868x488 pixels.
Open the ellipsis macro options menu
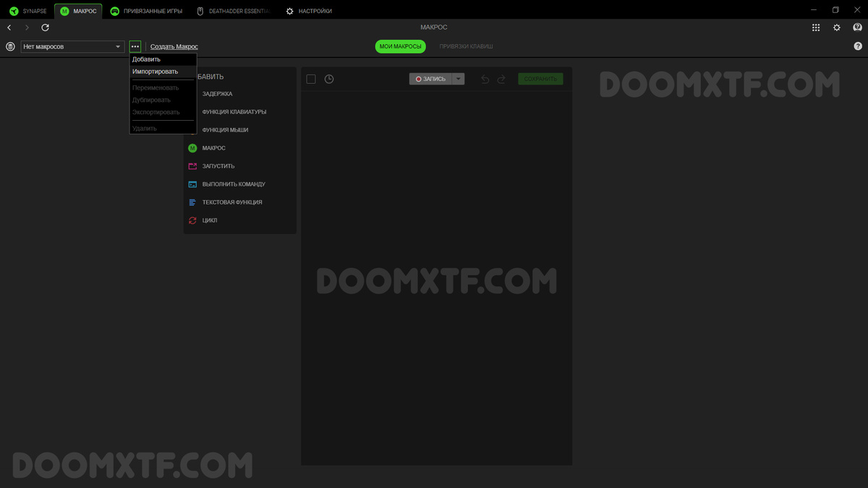point(135,46)
